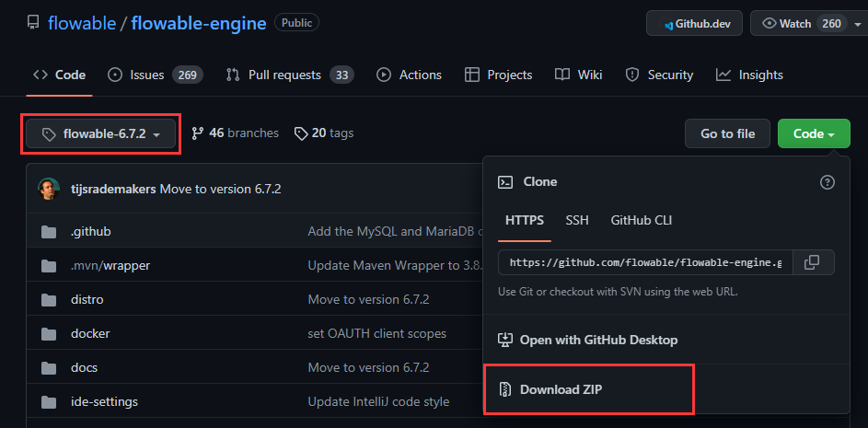
Task: Toggle the green Code dropdown button
Action: [814, 133]
